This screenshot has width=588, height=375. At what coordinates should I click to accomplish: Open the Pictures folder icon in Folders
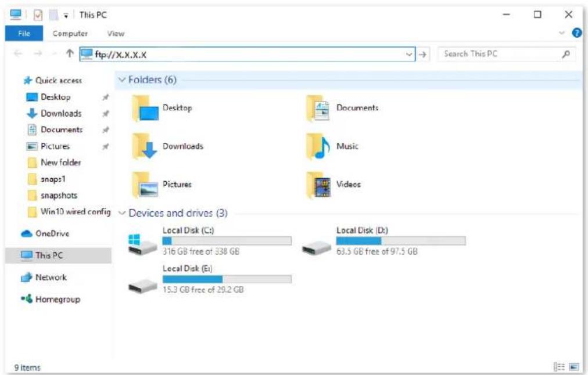[x=145, y=185]
